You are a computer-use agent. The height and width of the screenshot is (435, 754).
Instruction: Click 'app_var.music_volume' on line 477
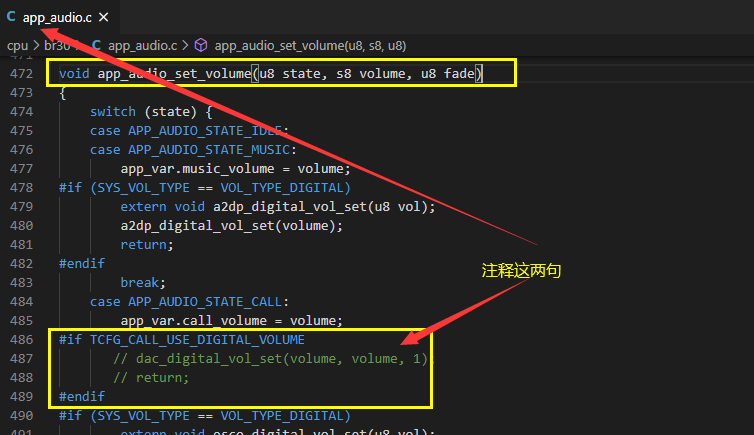198,169
